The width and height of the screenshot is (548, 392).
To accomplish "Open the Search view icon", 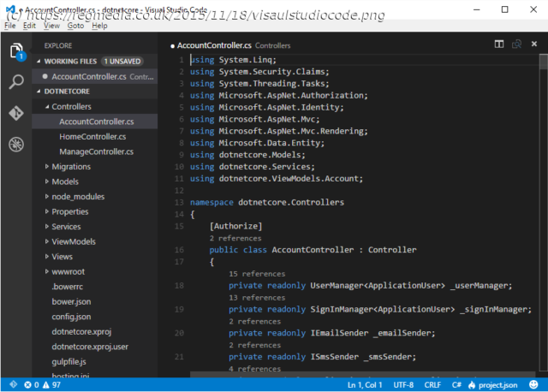I will pyautogui.click(x=16, y=82).
